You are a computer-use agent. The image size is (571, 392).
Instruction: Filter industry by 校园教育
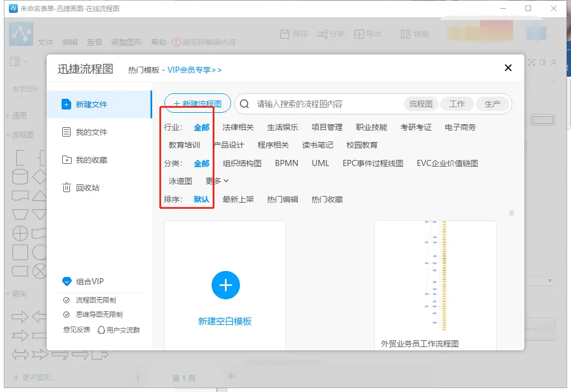click(362, 145)
